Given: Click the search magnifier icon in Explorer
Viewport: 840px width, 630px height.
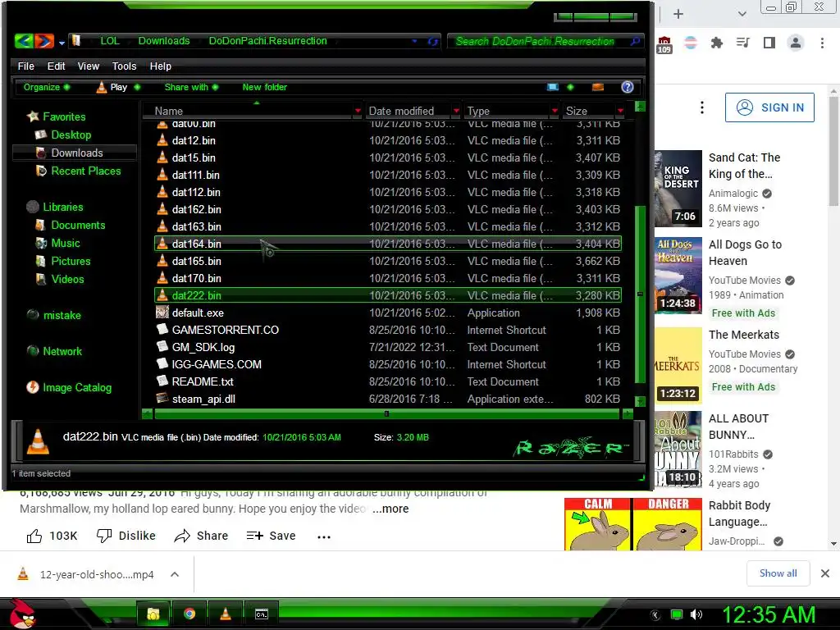Looking at the screenshot, I should coord(636,41).
